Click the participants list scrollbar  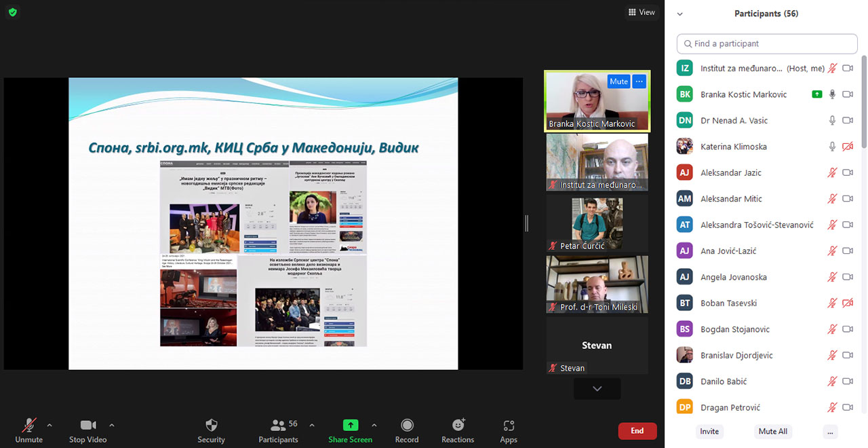click(x=864, y=102)
